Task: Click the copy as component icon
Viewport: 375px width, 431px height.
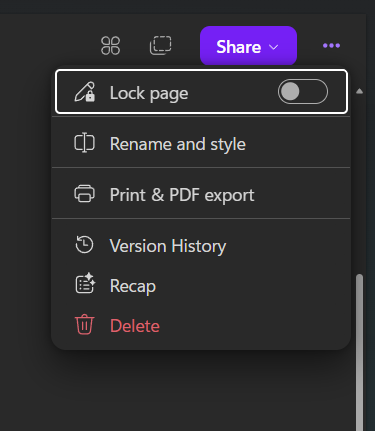Action: point(160,45)
